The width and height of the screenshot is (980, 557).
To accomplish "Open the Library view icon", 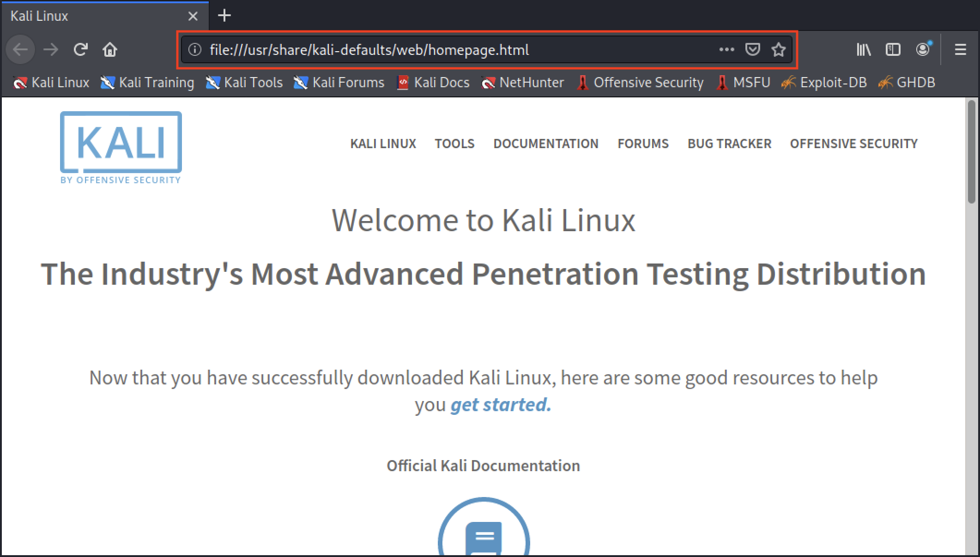I will tap(864, 49).
